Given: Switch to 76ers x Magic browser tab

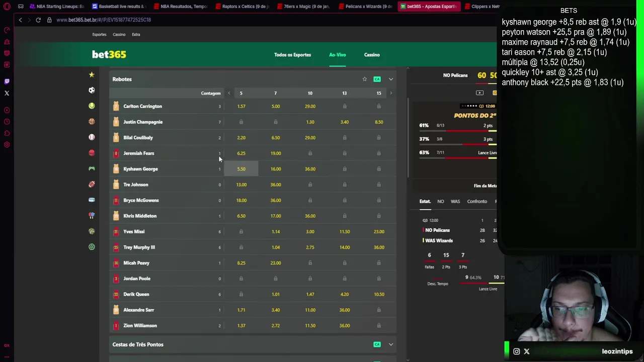Looking at the screenshot, I should (304, 7).
